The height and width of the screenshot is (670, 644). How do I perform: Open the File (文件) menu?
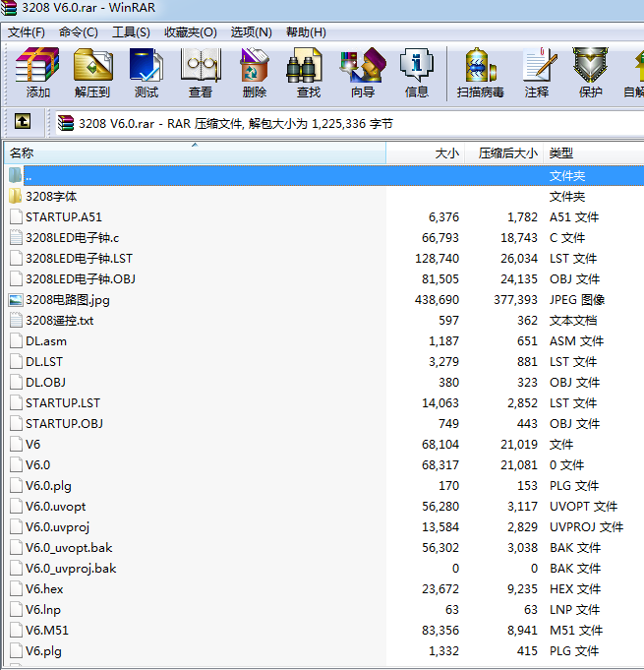pyautogui.click(x=27, y=32)
